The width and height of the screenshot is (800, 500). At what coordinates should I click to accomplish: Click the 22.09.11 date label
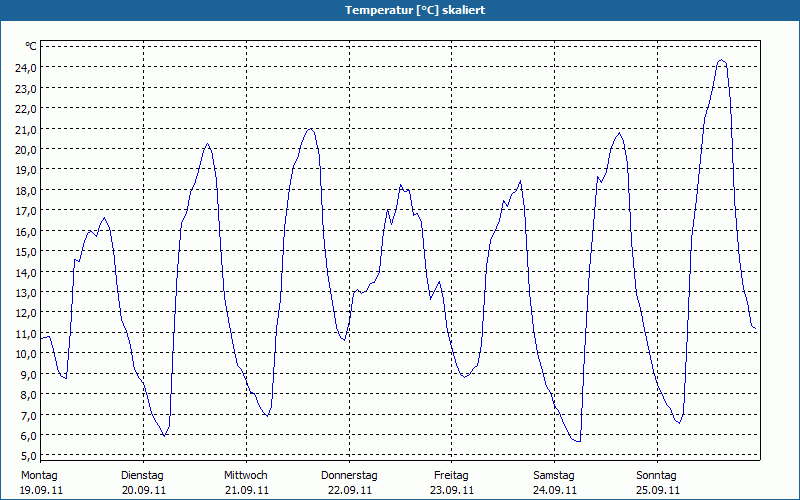pos(349,490)
